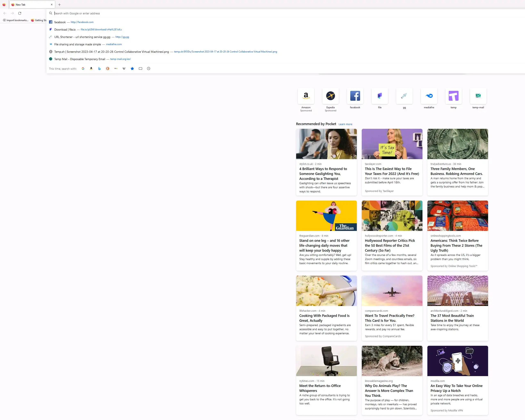
Task: Search open tabs using the tabs icon
Action: (x=140, y=69)
